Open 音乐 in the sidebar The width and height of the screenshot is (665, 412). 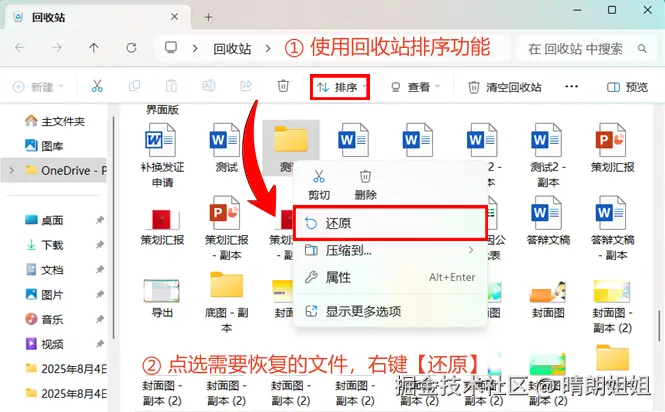click(44, 319)
